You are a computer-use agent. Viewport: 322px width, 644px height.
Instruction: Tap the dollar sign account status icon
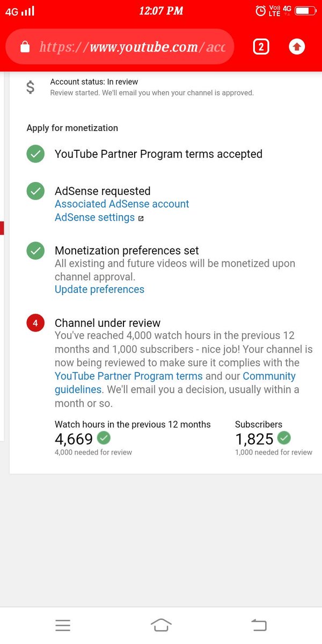pos(31,87)
